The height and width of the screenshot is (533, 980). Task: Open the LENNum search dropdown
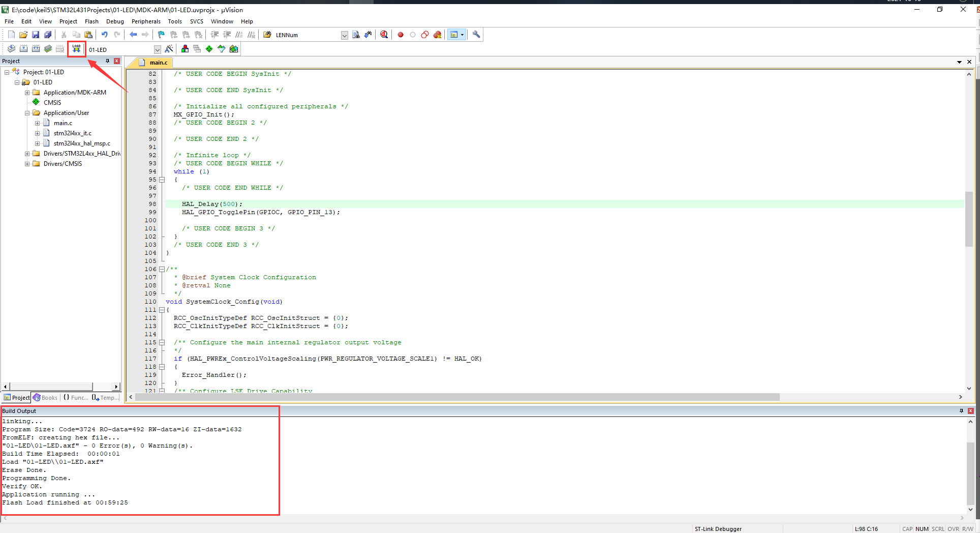tap(345, 35)
